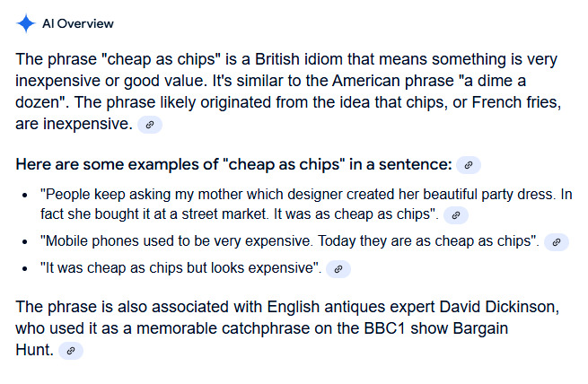588x384 pixels.
Task: Click the "It was cheap as chips" example text
Action: click(x=181, y=267)
